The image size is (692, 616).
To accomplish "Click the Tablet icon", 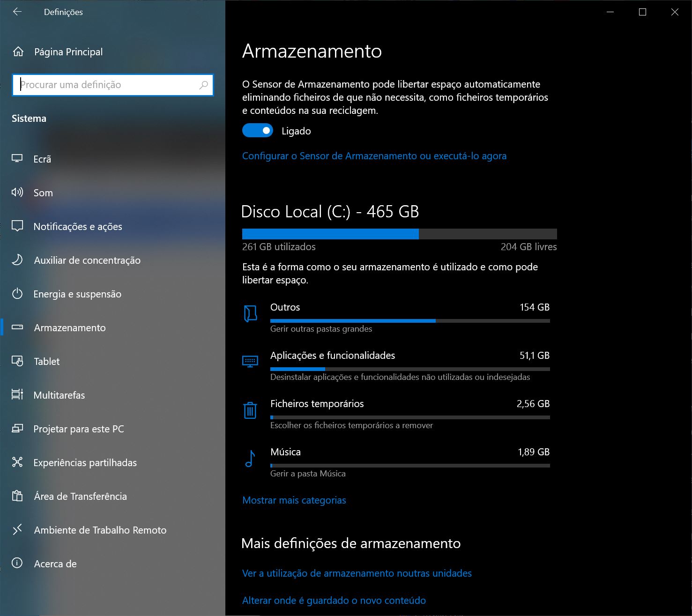I will (17, 361).
